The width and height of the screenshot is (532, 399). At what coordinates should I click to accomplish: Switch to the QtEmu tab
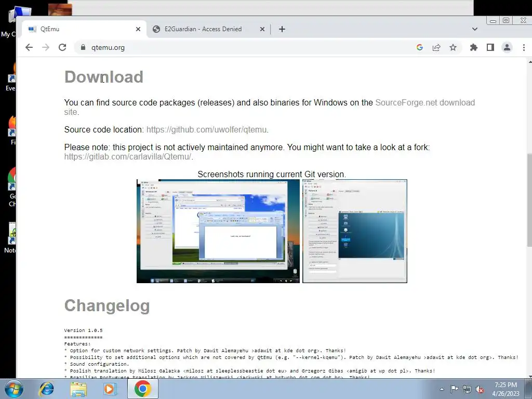coord(84,29)
